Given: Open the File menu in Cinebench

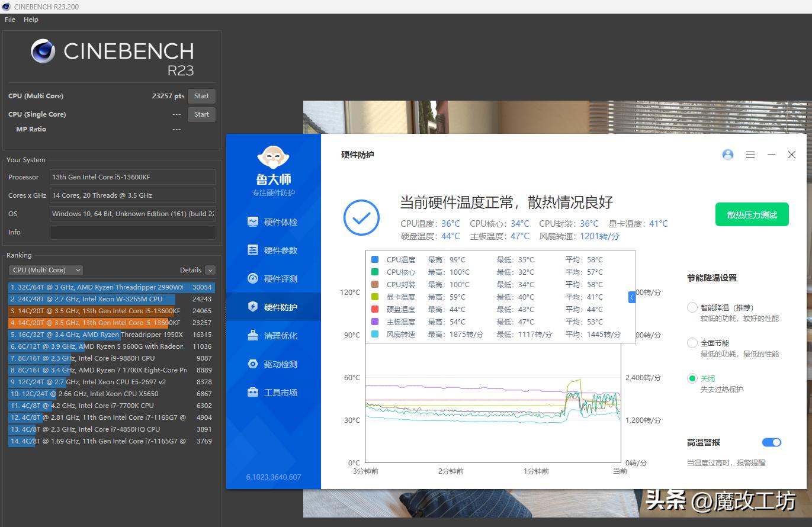Looking at the screenshot, I should pos(9,20).
